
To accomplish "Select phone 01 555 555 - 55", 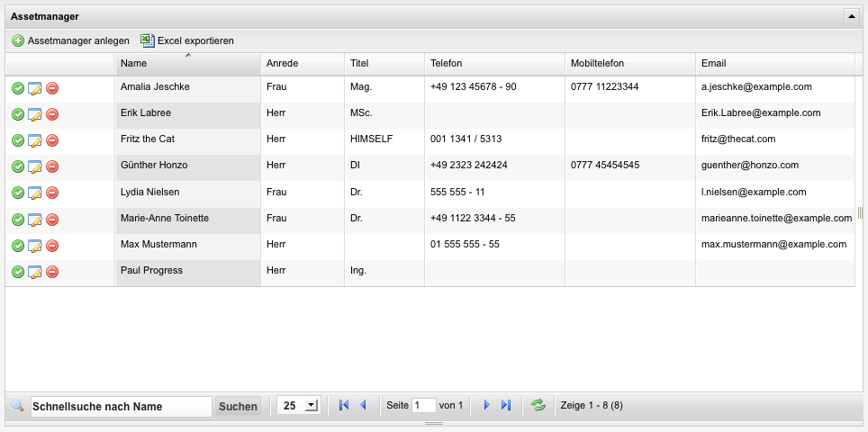I will 465,244.
